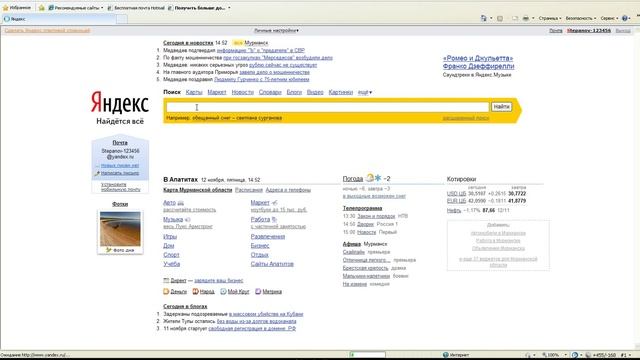Open the Получить больше дополнений favorite

tap(200, 8)
